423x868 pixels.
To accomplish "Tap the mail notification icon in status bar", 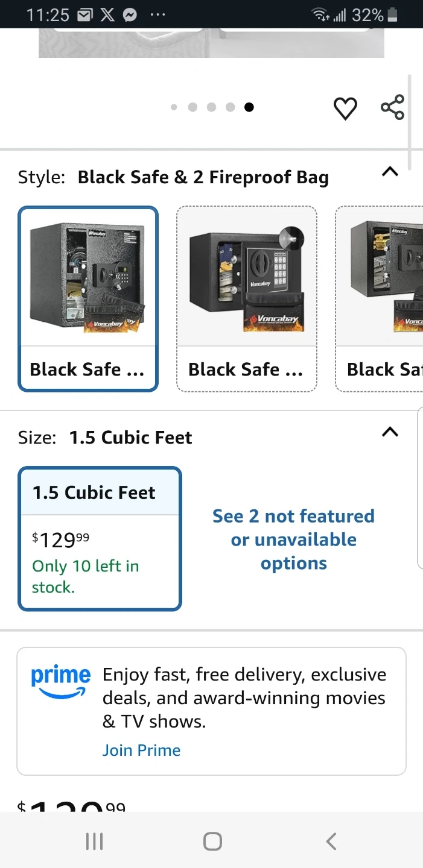I will coord(84,15).
